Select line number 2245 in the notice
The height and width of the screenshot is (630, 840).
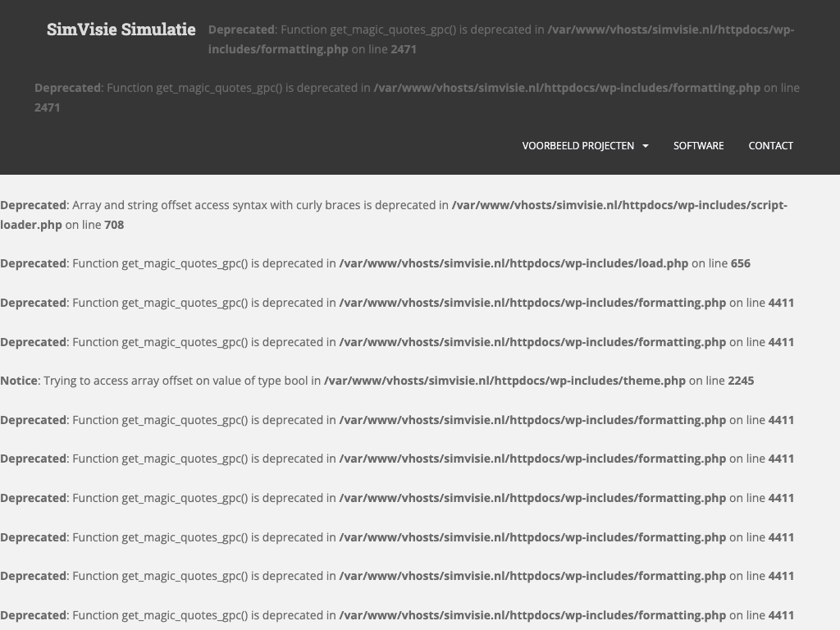(741, 381)
